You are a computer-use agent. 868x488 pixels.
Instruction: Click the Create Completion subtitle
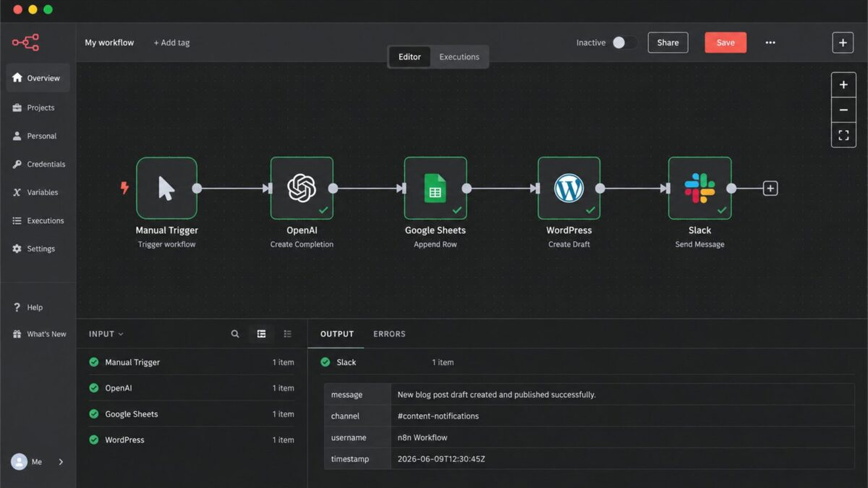pyautogui.click(x=302, y=244)
